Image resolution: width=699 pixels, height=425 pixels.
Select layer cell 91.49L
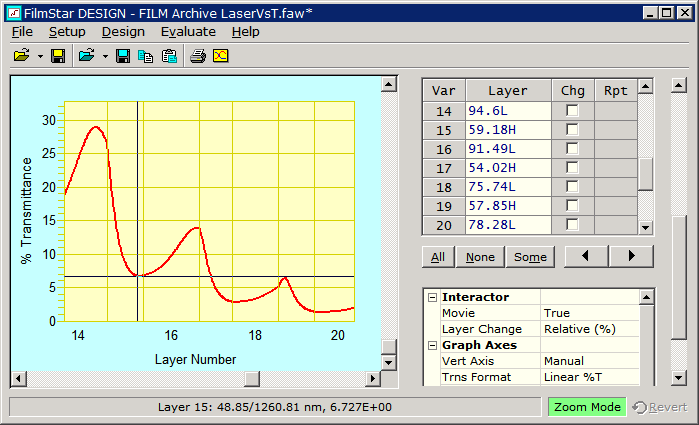508,149
